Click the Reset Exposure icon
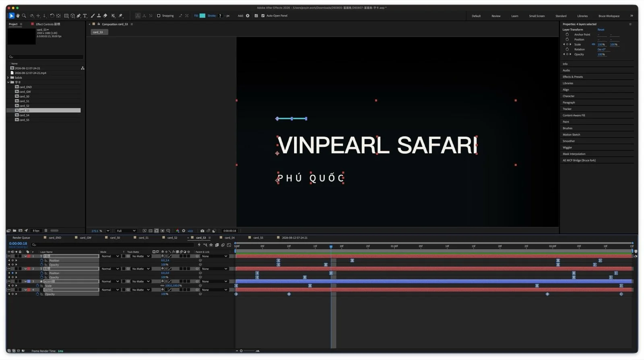This screenshot has height=360, width=644. [x=184, y=231]
